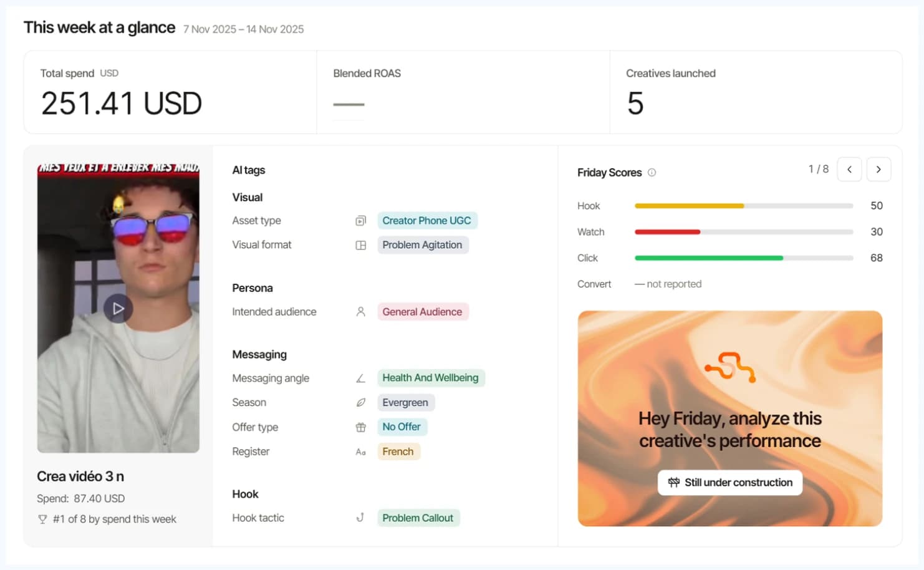
Task: Click the Register Aa icon
Action: click(360, 452)
